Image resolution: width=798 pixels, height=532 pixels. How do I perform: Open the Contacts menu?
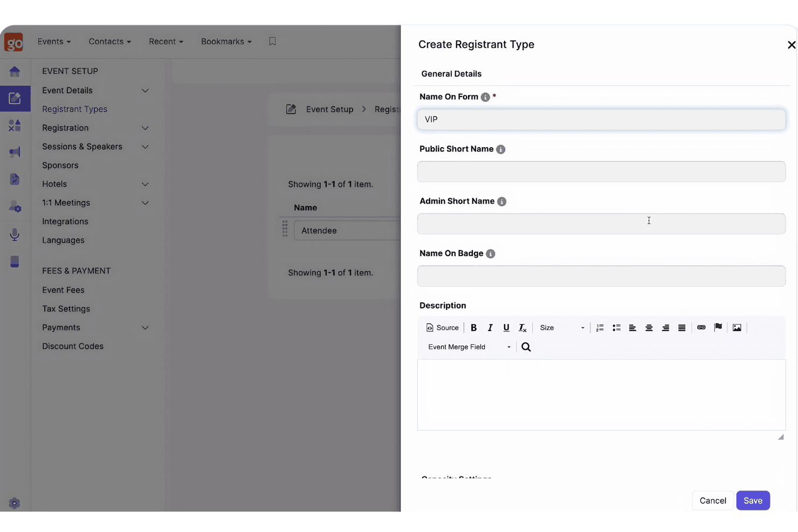coord(109,42)
